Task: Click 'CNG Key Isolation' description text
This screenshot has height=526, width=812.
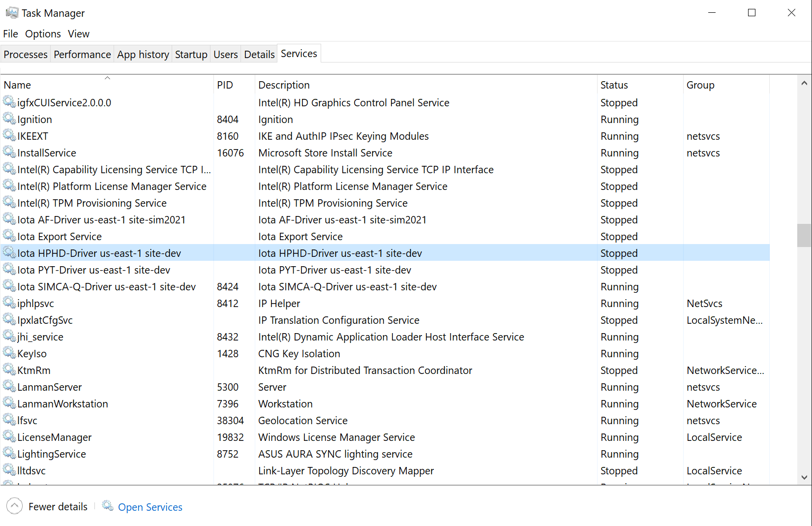Action: tap(299, 354)
